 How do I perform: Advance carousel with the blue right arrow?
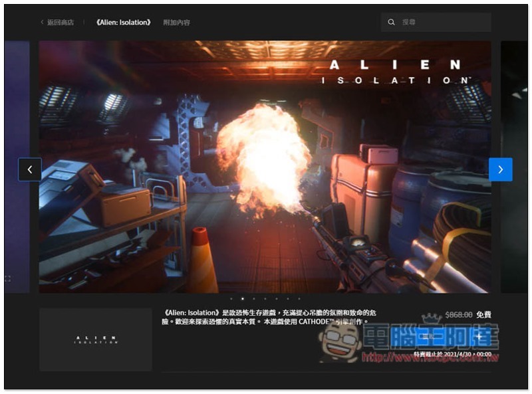coord(500,169)
